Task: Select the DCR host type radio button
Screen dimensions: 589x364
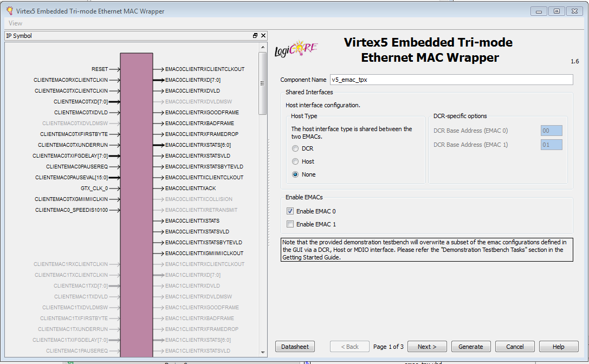Action: (x=295, y=149)
